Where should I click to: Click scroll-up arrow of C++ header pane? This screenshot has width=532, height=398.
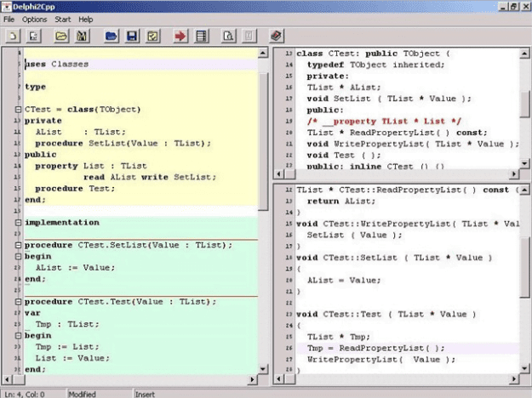click(524, 54)
